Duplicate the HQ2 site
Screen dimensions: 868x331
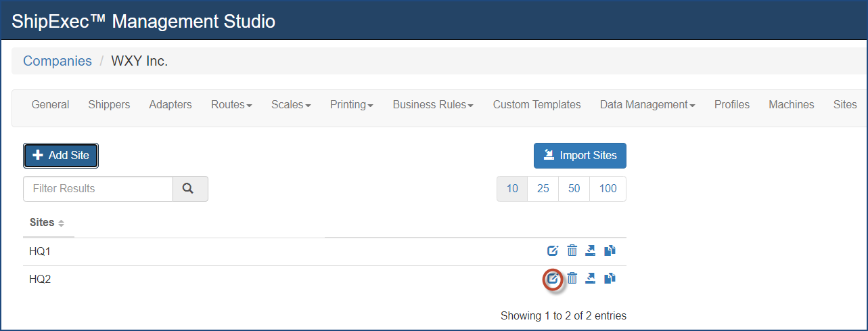610,278
